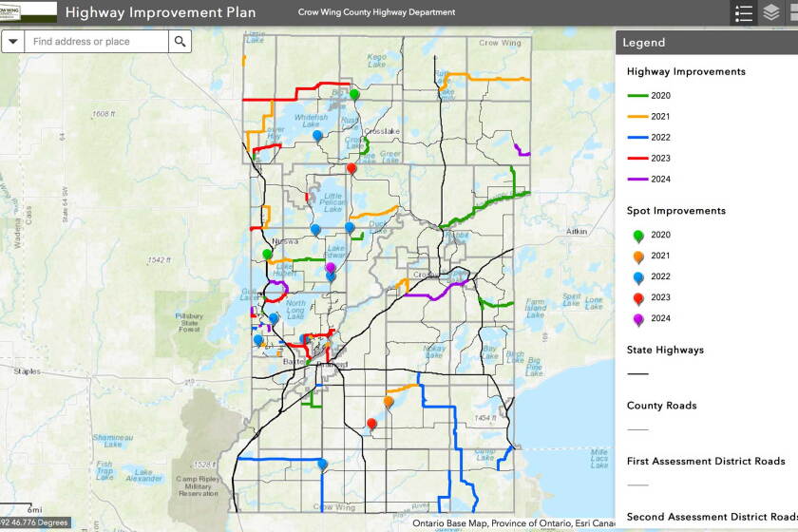798x532 pixels.
Task: Click the purple 2024 spot pin in legend
Action: (638, 319)
